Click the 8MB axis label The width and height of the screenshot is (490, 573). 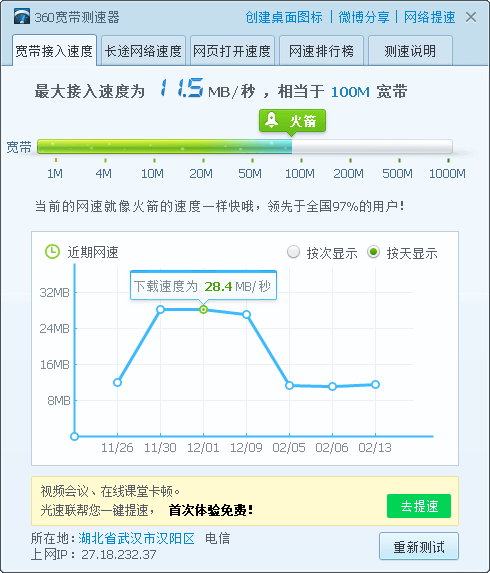58,401
